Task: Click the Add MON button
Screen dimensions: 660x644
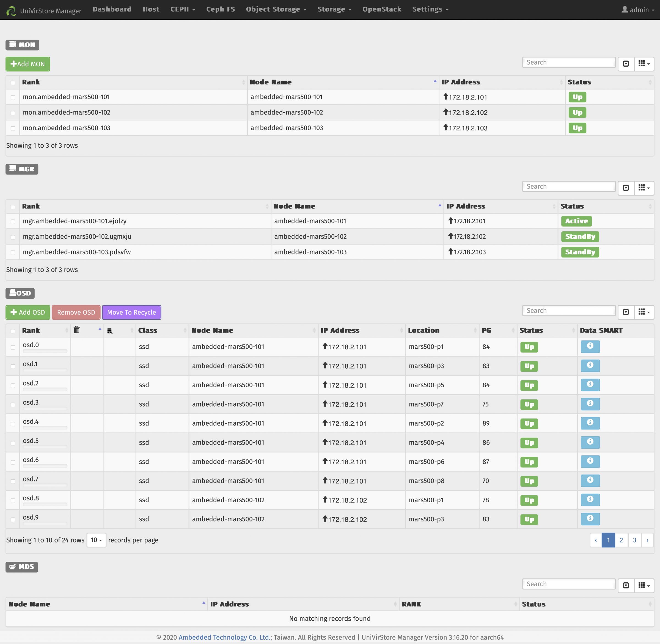Action: [28, 64]
